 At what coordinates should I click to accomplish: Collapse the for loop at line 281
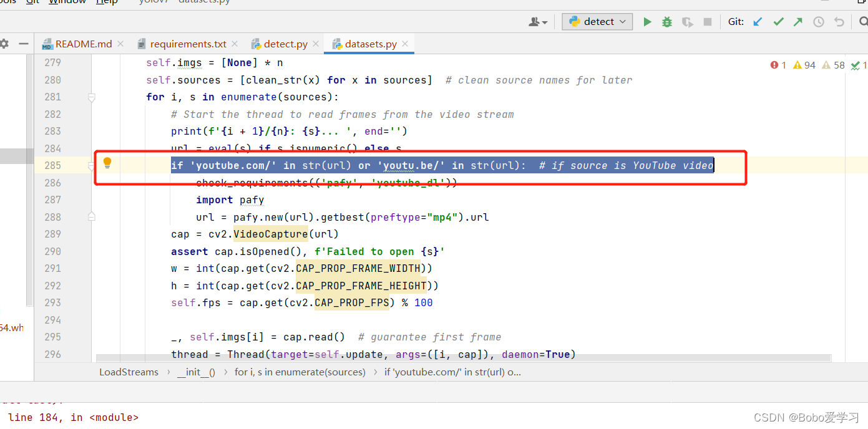[x=92, y=97]
